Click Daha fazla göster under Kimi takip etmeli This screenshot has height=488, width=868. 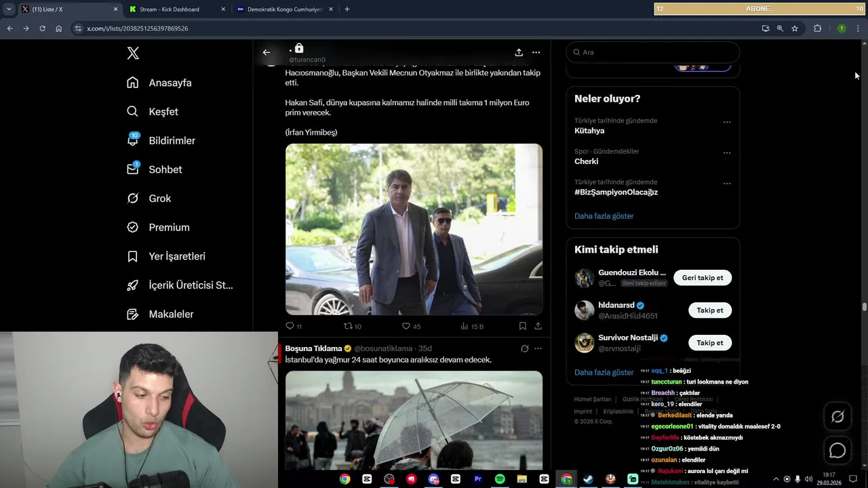[x=604, y=372]
